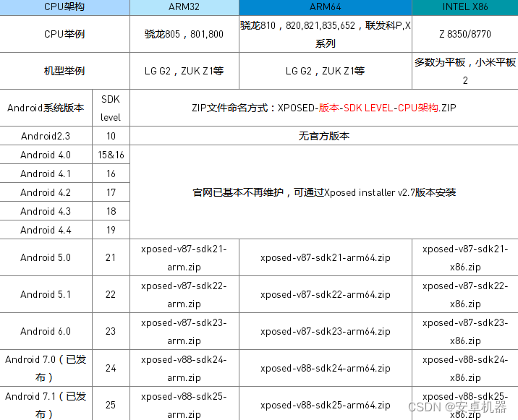Screen dimensions: 518x420
Task: Click the Android系统版本 header cell
Action: pyautogui.click(x=46, y=108)
